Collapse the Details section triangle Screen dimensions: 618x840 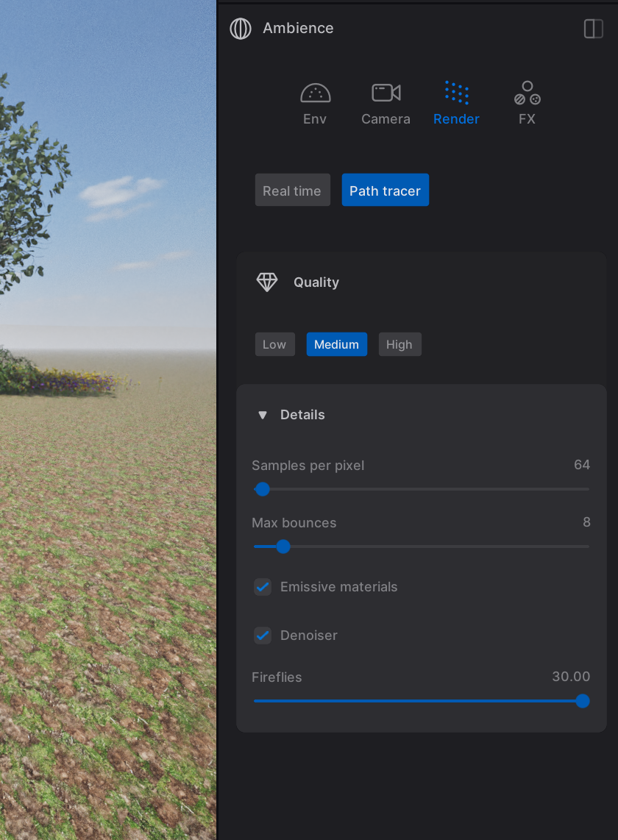coord(263,416)
